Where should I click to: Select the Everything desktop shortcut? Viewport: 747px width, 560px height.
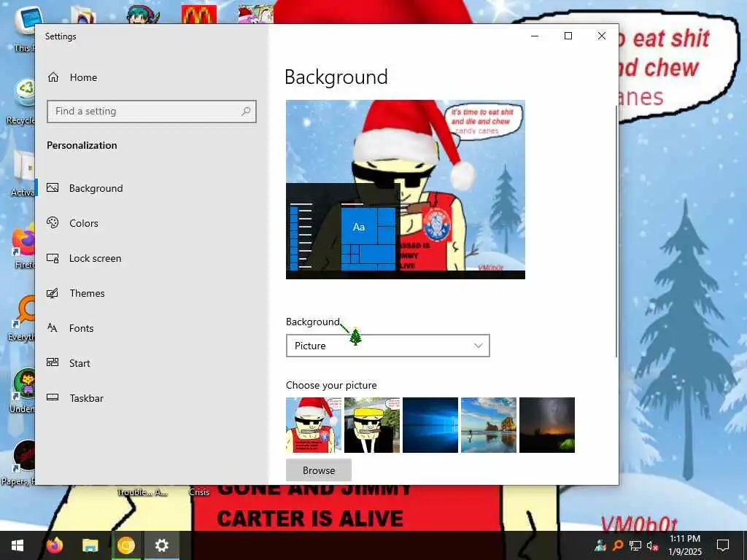coord(22,318)
